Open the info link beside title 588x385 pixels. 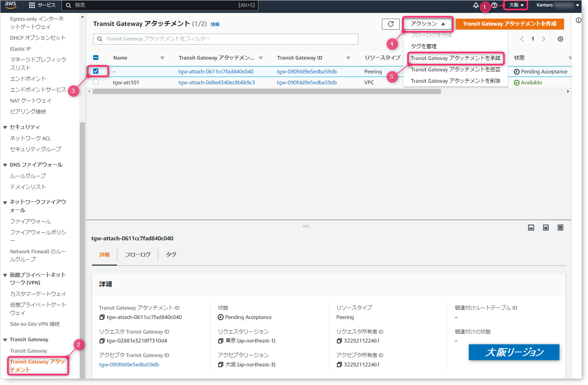coord(215,24)
